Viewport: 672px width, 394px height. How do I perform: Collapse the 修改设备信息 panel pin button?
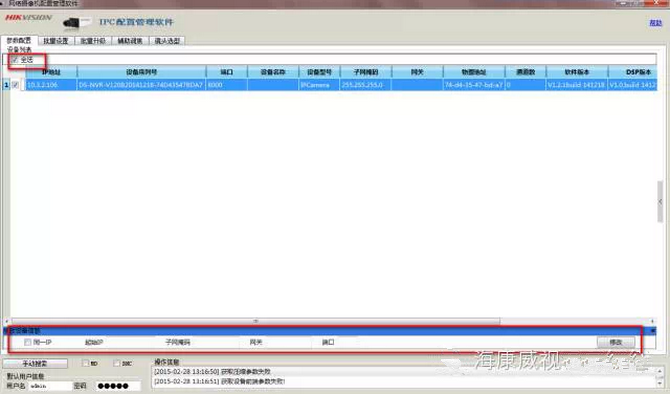(x=653, y=331)
